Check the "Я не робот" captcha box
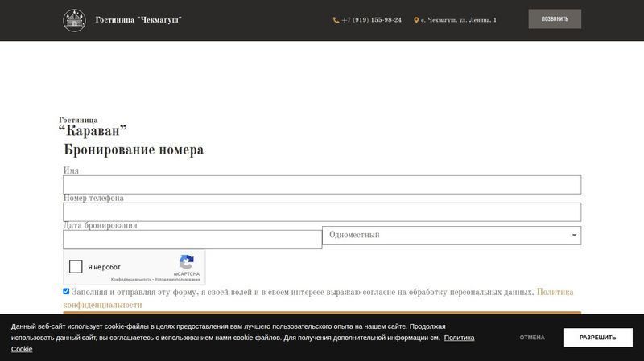The height and width of the screenshot is (361, 644). click(x=76, y=267)
